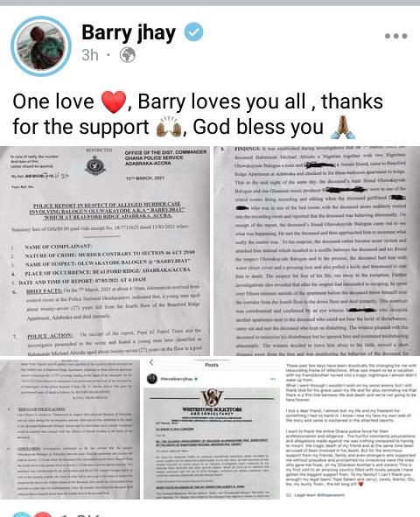This screenshot has width=420, height=517.
Task: Open Barry jhay's profile picture
Action: pyautogui.click(x=41, y=46)
